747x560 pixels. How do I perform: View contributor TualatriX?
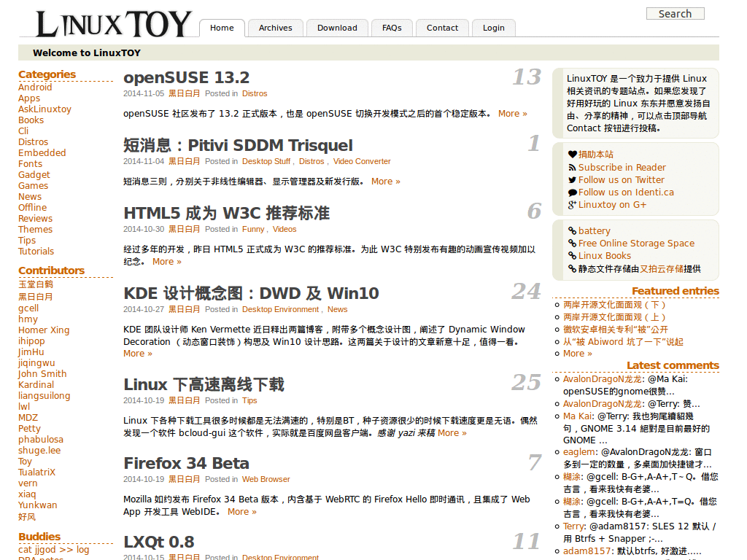(37, 472)
